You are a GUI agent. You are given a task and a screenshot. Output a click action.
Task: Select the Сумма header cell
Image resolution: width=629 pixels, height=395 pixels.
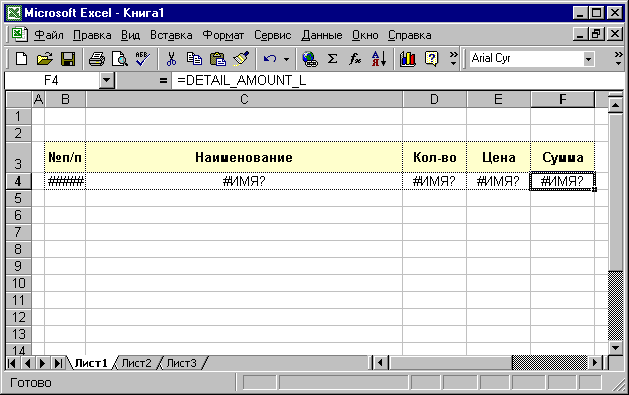[x=562, y=157]
